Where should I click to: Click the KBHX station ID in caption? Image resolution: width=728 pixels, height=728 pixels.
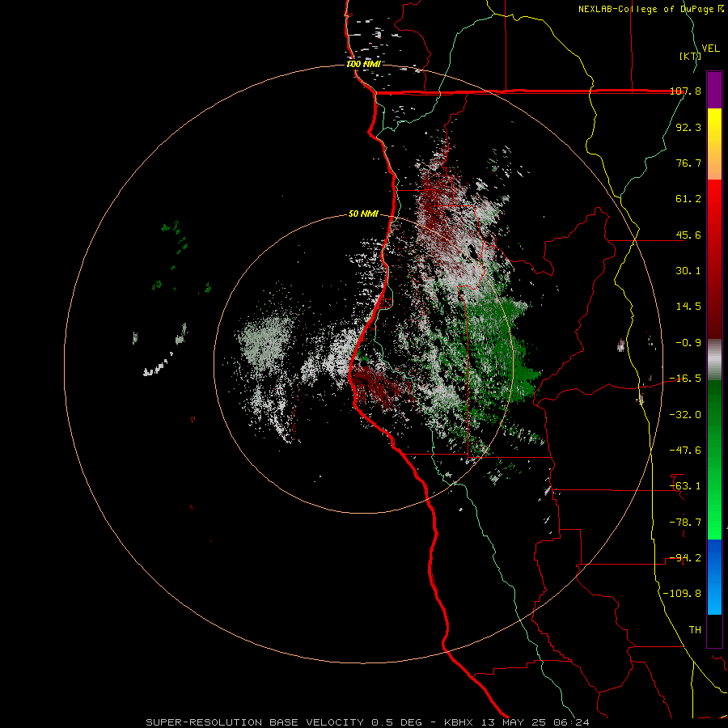click(x=459, y=722)
